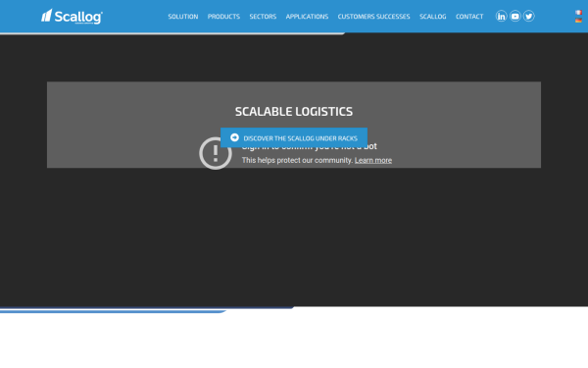
Task: Go to the CONTACT page
Action: [469, 17]
